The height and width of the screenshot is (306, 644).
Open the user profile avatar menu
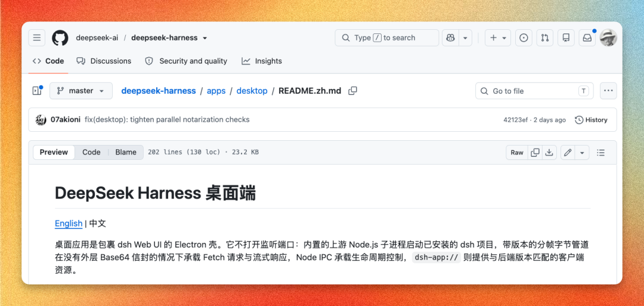[608, 38]
